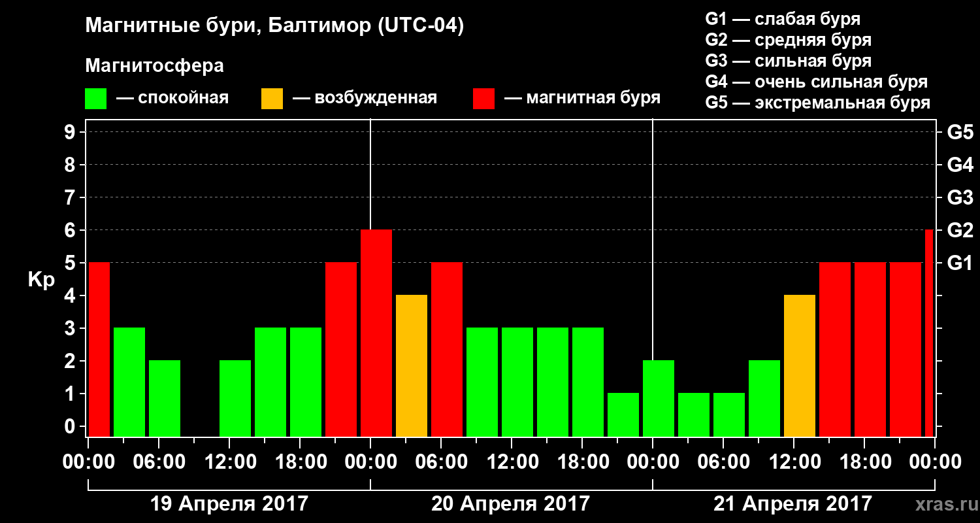This screenshot has width=980, height=523.
Task: Click the 'G3' right-axis label
Action: (960, 197)
